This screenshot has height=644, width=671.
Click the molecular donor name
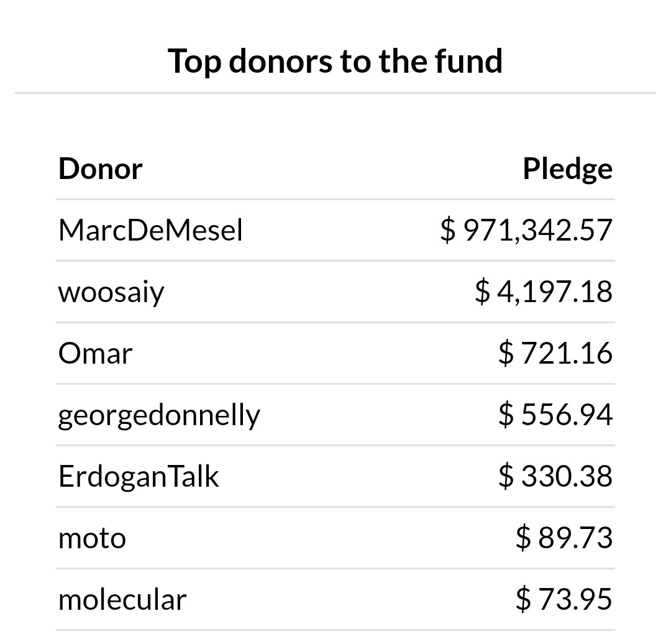[x=122, y=600]
